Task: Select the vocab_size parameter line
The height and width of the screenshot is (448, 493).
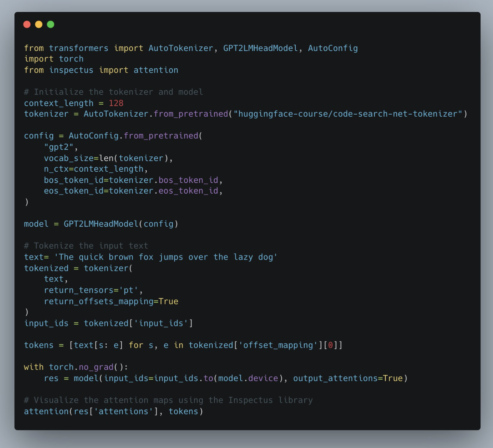Action: 108,158
